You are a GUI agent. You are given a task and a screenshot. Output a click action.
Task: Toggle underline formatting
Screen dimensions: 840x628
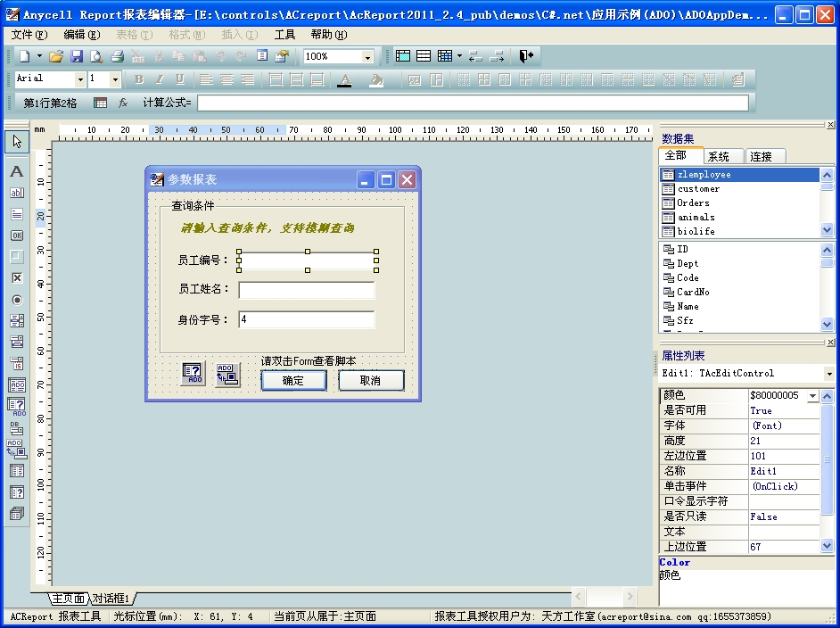click(x=181, y=78)
